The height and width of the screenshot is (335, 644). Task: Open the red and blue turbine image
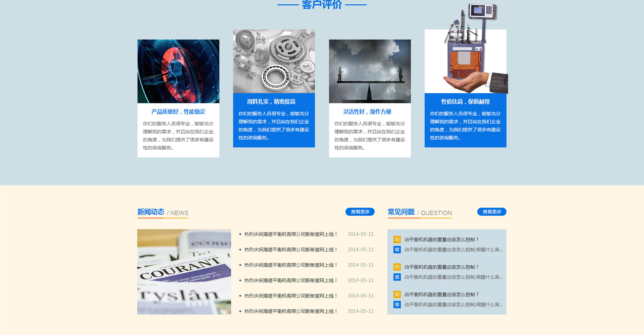tap(178, 71)
